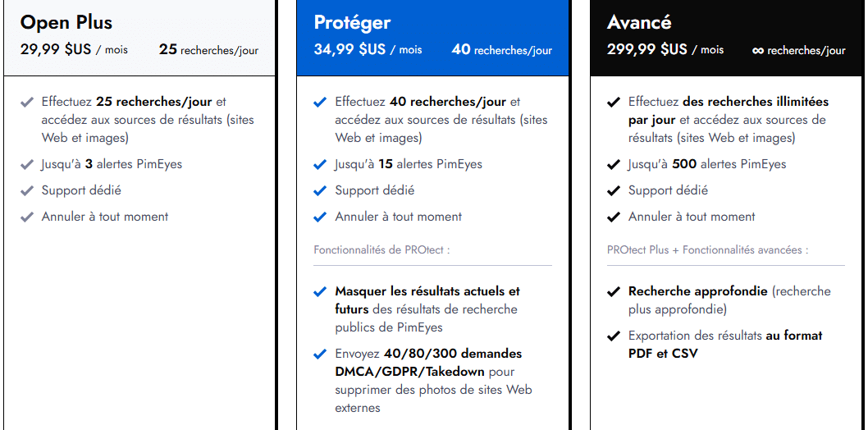Click blue checkmark beside DMCA/GDPR/Takedown feature
The image size is (868, 430).
point(320,355)
